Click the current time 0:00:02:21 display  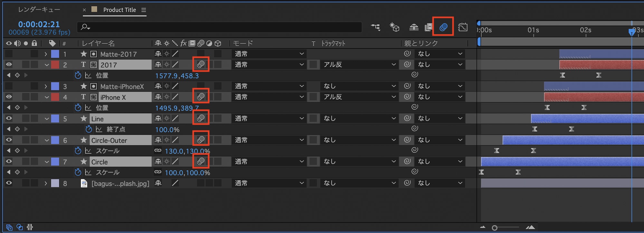[39, 24]
